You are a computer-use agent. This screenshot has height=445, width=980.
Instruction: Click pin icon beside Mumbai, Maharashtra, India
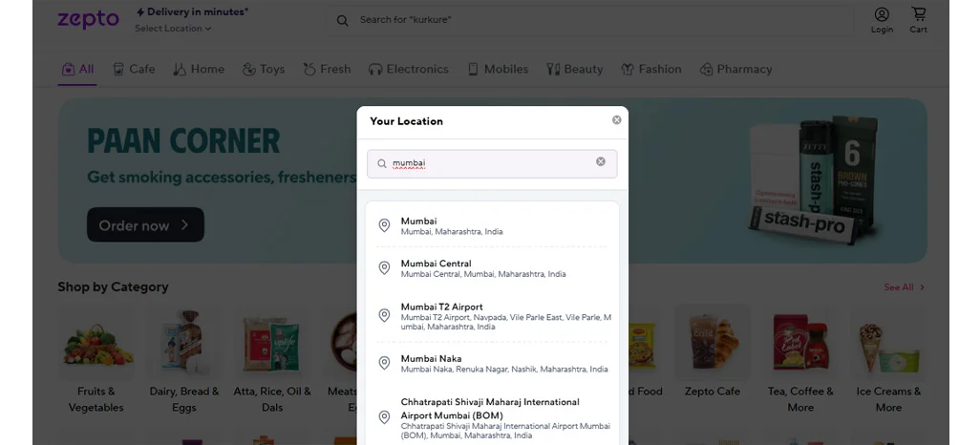[x=384, y=225]
